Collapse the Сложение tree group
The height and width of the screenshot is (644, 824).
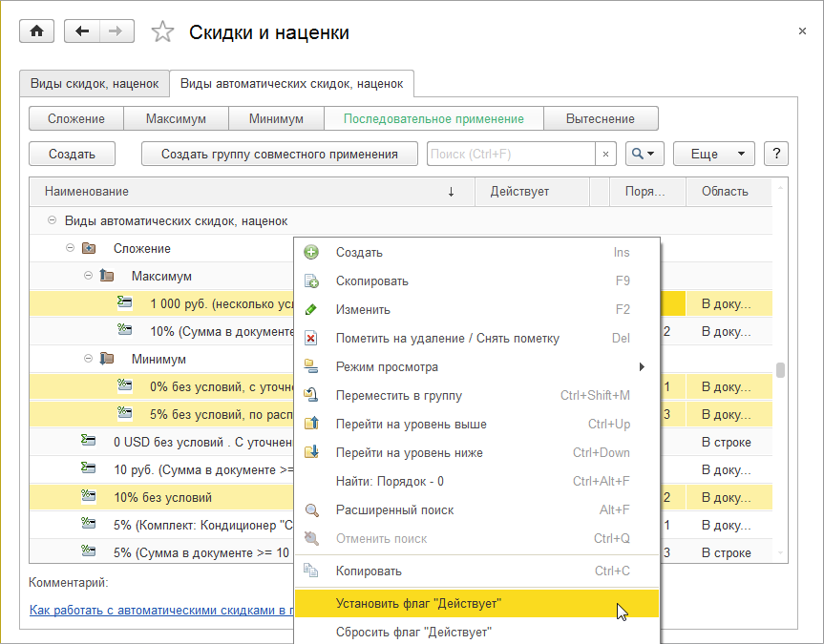(x=71, y=249)
